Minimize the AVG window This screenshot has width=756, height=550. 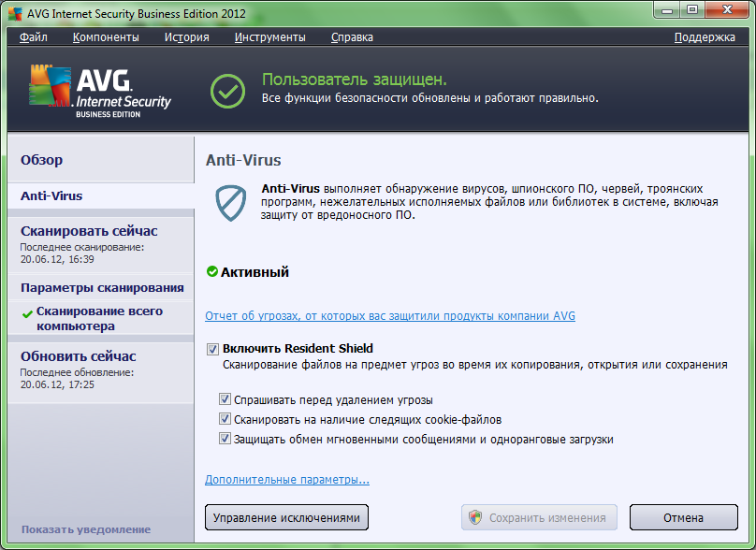(667, 9)
